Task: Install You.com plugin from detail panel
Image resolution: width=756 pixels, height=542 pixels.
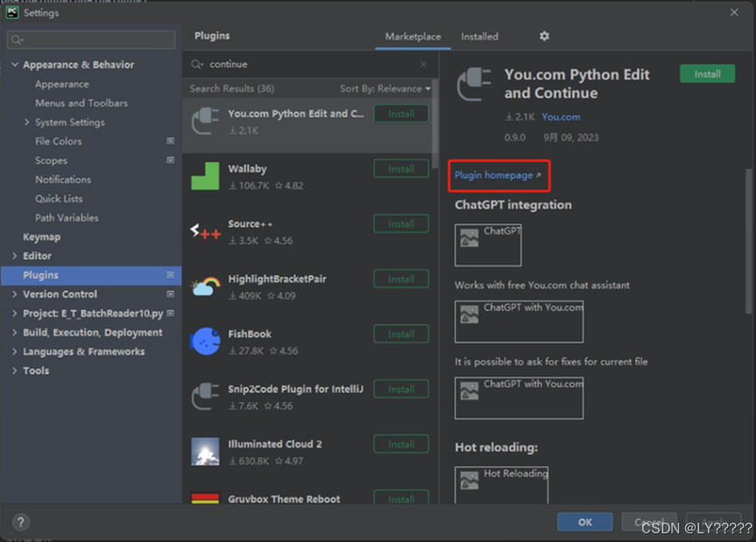Action: 707,73
